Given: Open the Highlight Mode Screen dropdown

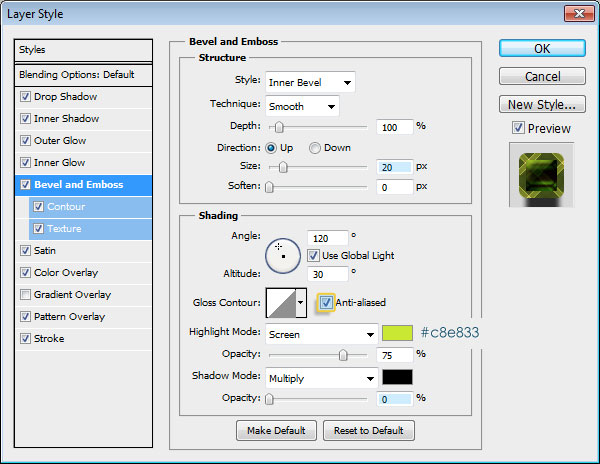Looking at the screenshot, I should tap(320, 332).
